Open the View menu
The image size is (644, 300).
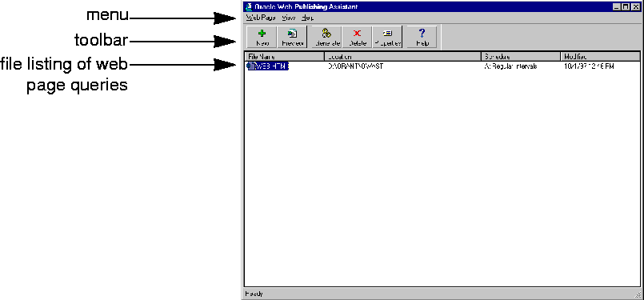pos(289,18)
